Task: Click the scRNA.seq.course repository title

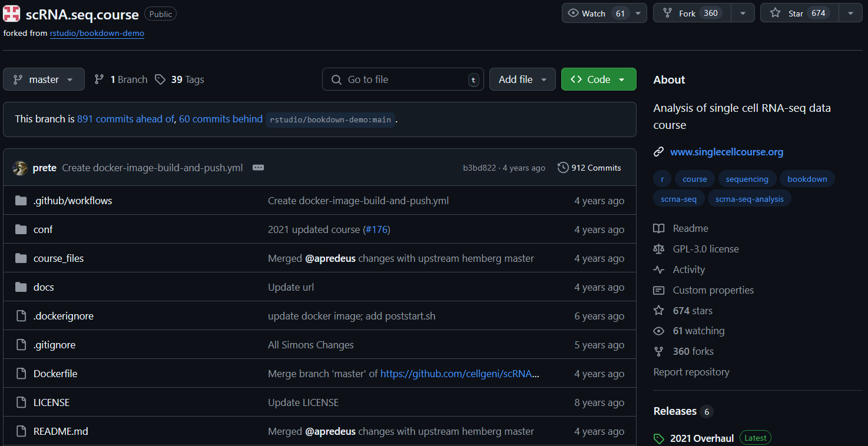Action: coord(82,14)
